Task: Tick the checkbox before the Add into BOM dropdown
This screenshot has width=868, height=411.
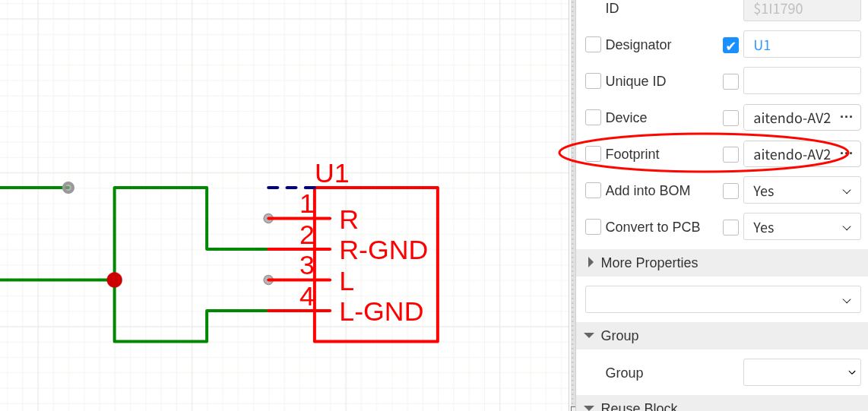Action: (730, 191)
